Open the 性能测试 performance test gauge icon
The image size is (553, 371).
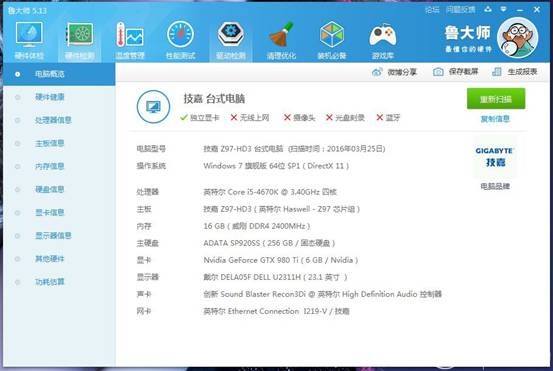(181, 39)
